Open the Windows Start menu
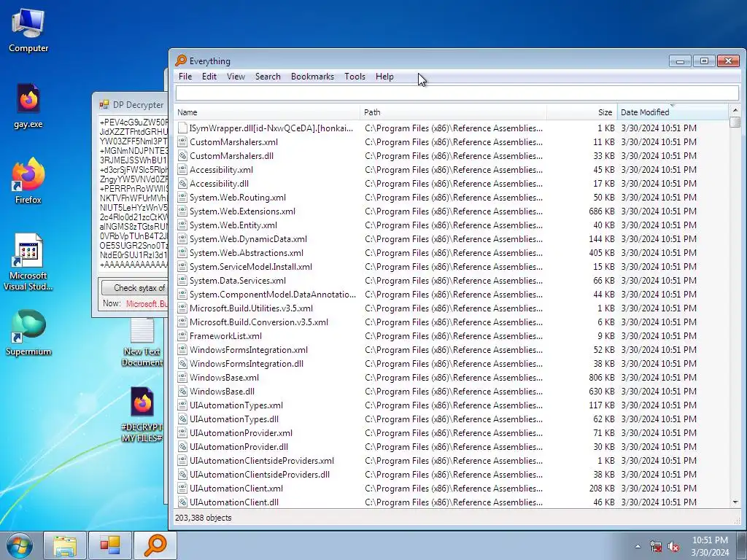 [19, 545]
